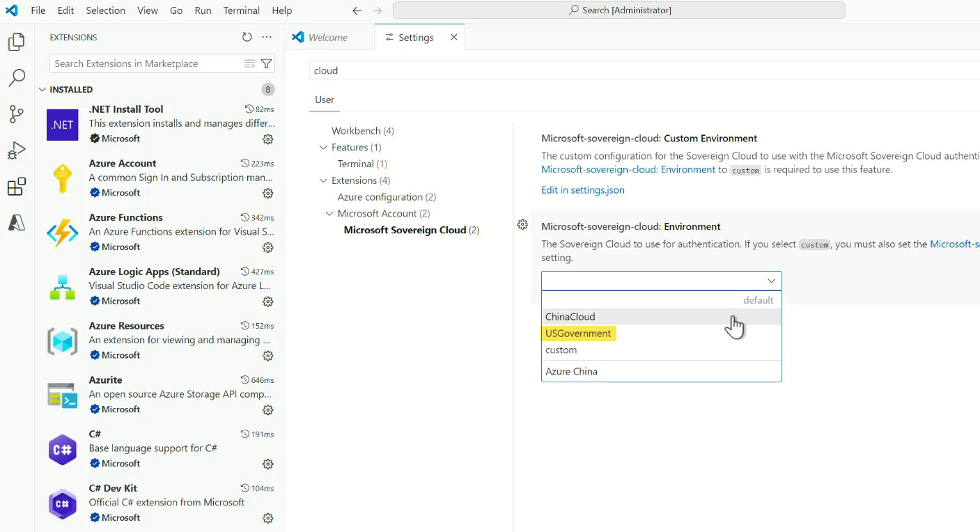Switch to the Welcome tab
980x532 pixels.
[329, 38]
